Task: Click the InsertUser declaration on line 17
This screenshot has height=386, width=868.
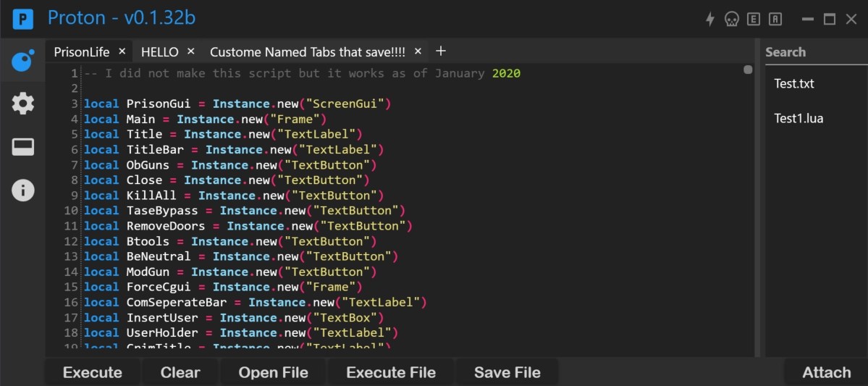Action: 234,318
